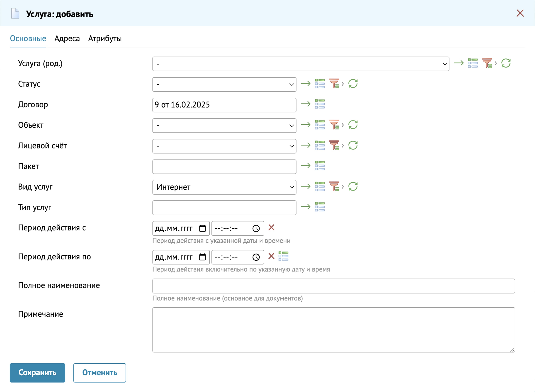Open the list icon for Объект

320,125
